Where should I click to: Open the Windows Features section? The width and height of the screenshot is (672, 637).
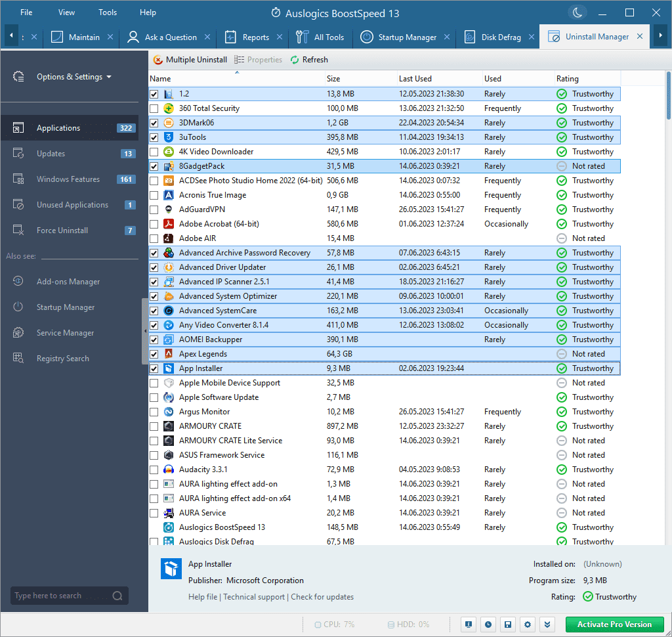[70, 179]
